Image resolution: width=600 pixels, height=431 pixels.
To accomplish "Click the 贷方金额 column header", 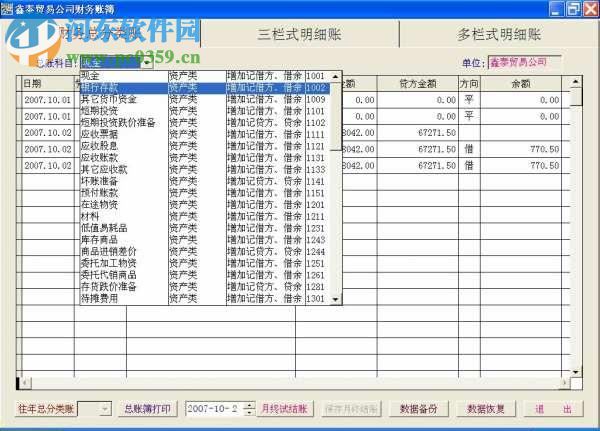I will point(417,83).
